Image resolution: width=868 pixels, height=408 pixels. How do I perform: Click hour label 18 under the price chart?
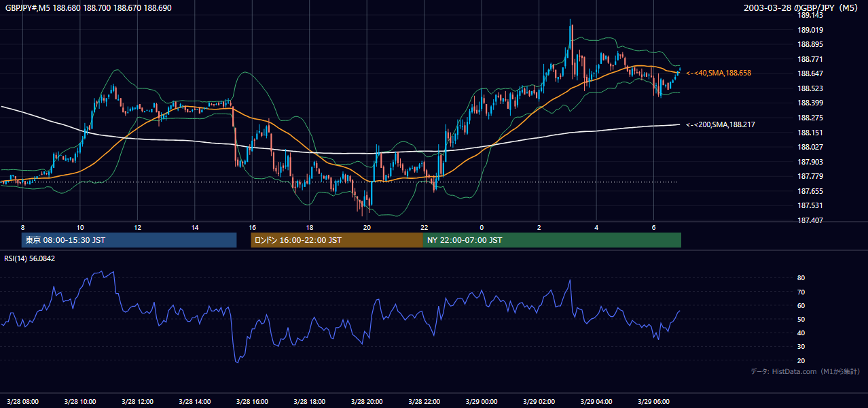[309, 227]
